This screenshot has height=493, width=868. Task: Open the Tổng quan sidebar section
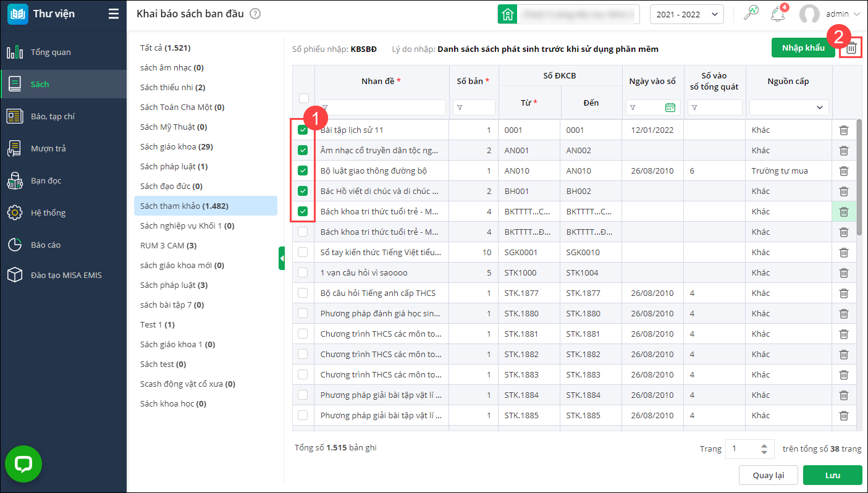click(x=64, y=52)
